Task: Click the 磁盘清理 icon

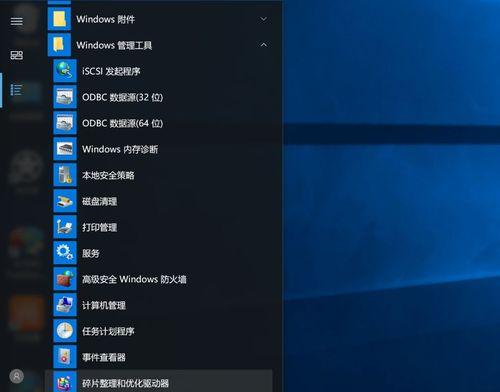Action: click(x=65, y=201)
